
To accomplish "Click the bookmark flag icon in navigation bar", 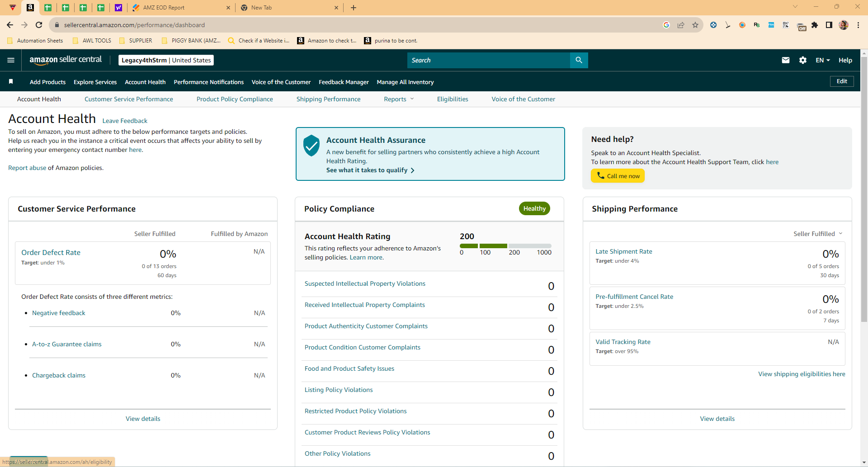I will [11, 81].
